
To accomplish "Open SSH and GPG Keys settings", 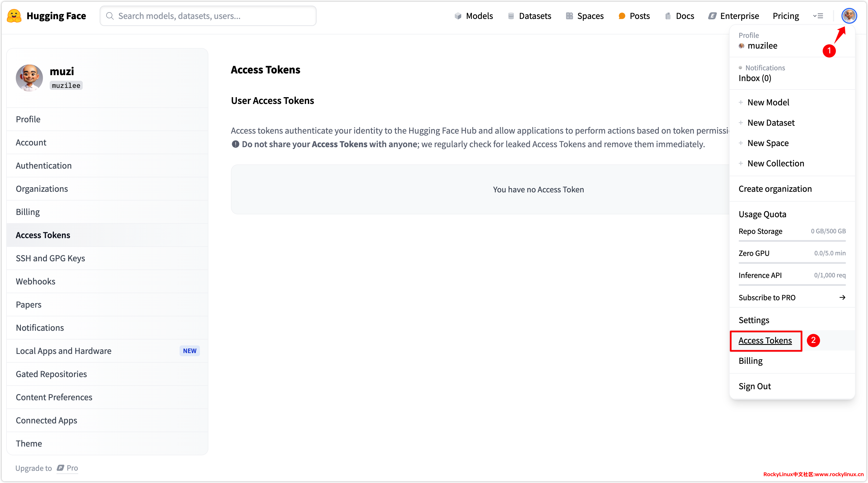I will pyautogui.click(x=50, y=258).
